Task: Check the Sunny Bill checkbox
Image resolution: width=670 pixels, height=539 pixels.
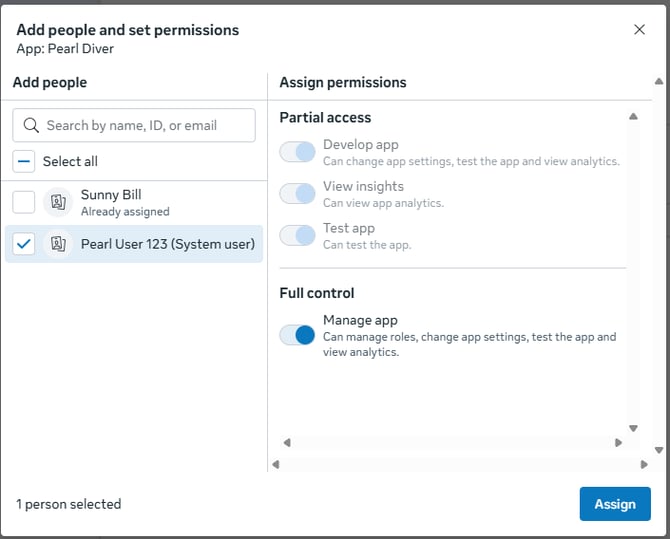Action: click(x=24, y=203)
